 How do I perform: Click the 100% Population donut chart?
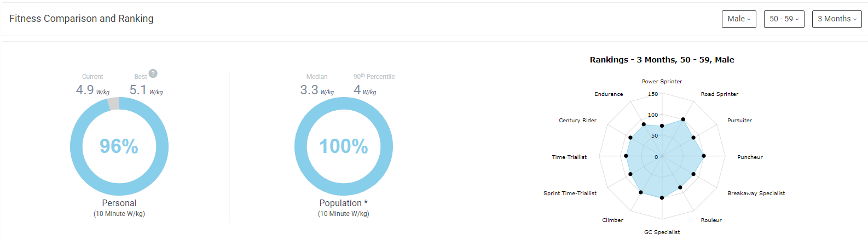pyautogui.click(x=344, y=146)
